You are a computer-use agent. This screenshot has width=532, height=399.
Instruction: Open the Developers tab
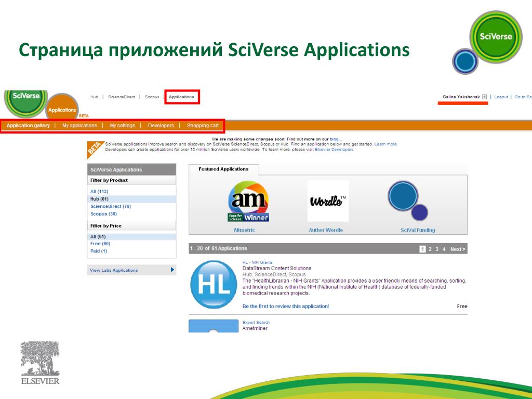click(x=161, y=126)
